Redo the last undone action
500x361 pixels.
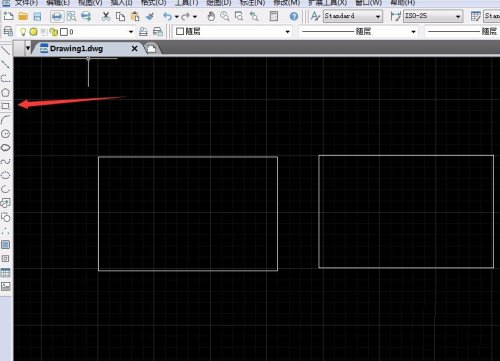(x=185, y=16)
